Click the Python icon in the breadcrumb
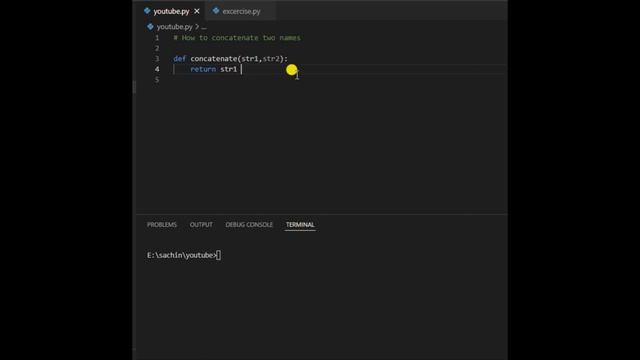 (150, 27)
